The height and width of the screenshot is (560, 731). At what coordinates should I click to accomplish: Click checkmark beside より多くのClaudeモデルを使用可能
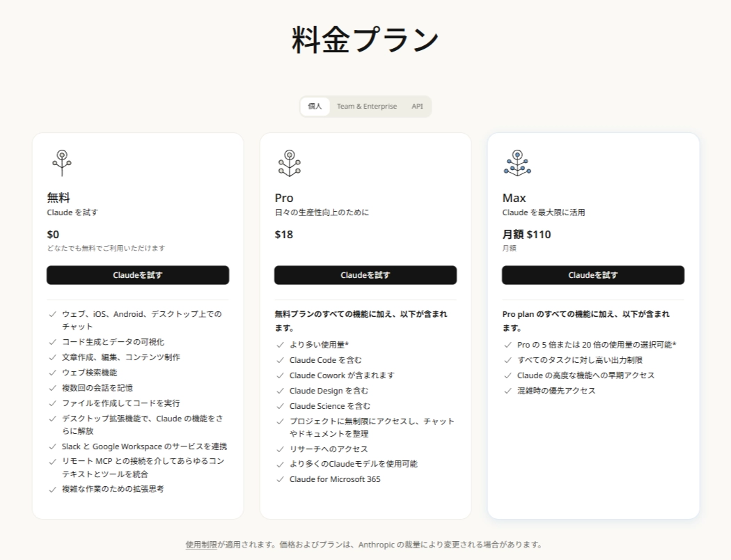[x=280, y=465]
